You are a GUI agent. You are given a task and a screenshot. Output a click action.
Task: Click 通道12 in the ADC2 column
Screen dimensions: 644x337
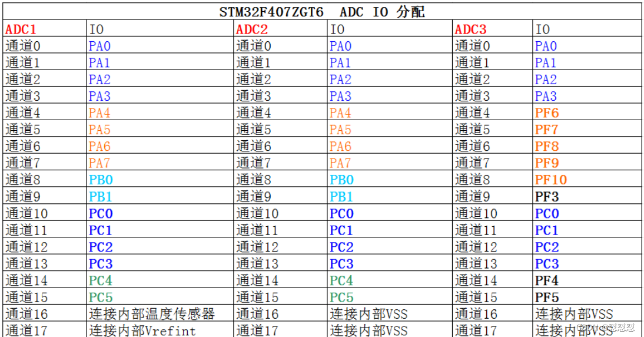tap(257, 247)
